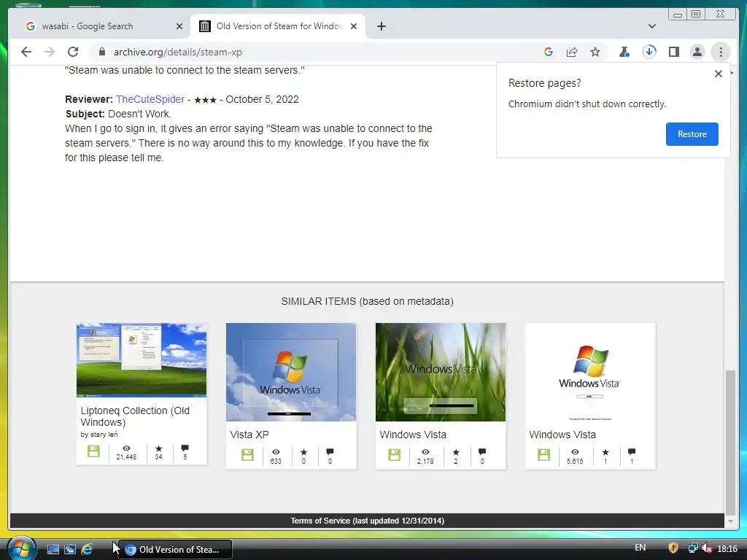The width and height of the screenshot is (747, 560).
Task: Open Liptoneq Collection thumbnail image
Action: [x=142, y=360]
